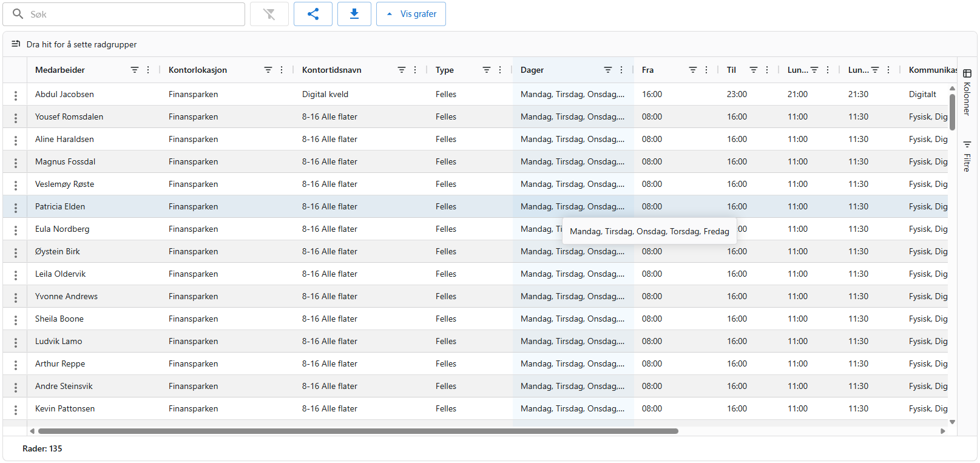
Task: Open filter for Kontorlokasjon column
Action: click(268, 70)
